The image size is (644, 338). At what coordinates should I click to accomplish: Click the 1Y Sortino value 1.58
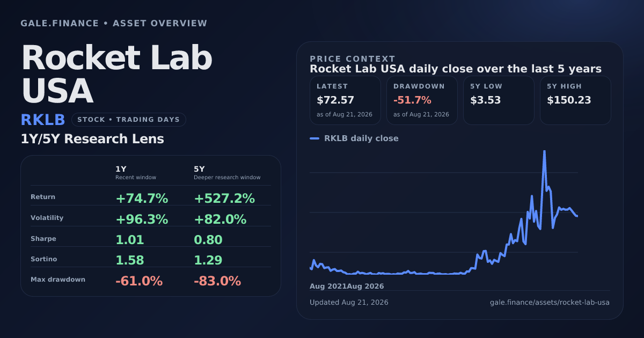click(130, 260)
